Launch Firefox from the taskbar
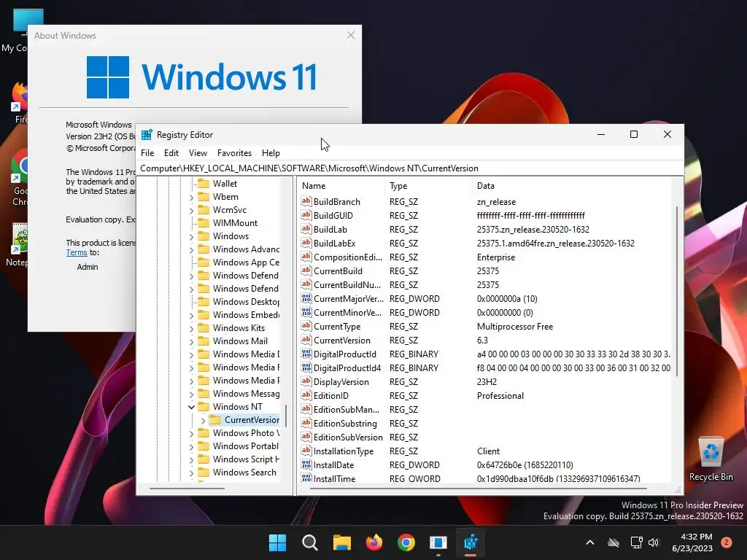The image size is (747, 560). pos(374,542)
